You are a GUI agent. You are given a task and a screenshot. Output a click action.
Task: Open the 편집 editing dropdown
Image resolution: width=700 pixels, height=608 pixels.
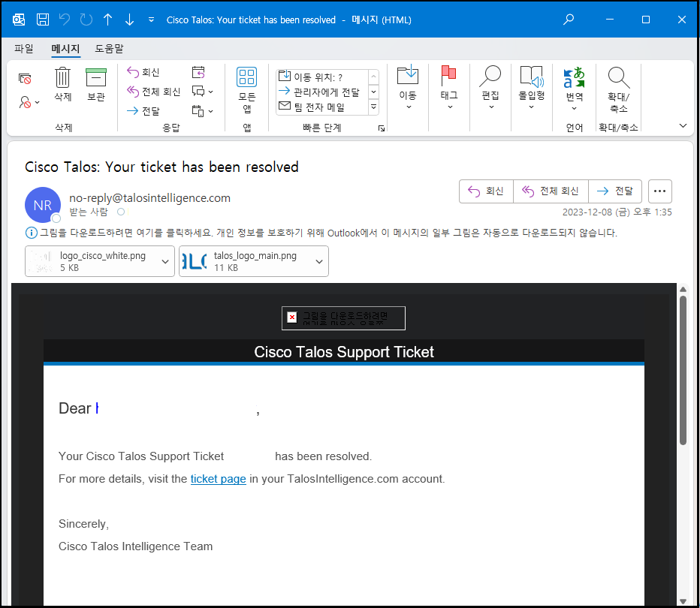point(490,87)
